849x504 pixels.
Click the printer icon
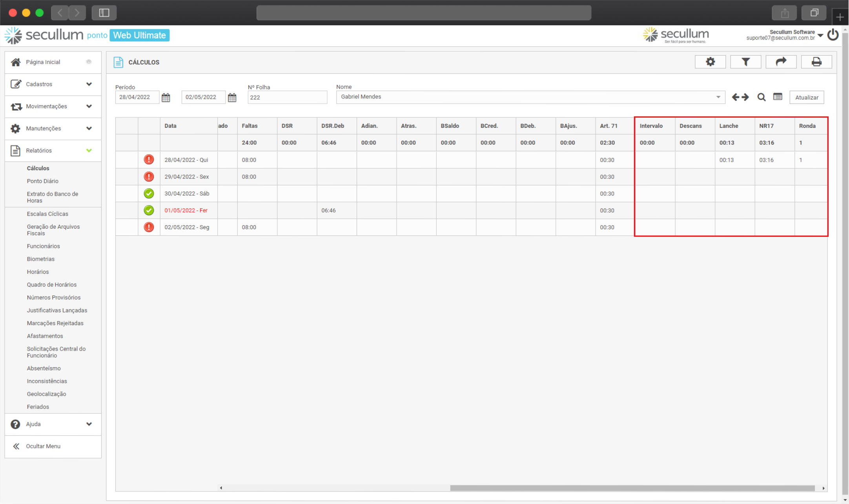click(x=816, y=62)
